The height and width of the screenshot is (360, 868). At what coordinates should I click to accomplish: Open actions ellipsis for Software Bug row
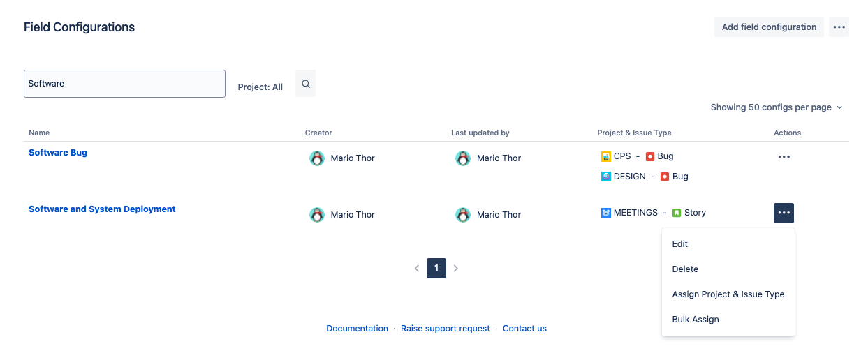tap(784, 157)
